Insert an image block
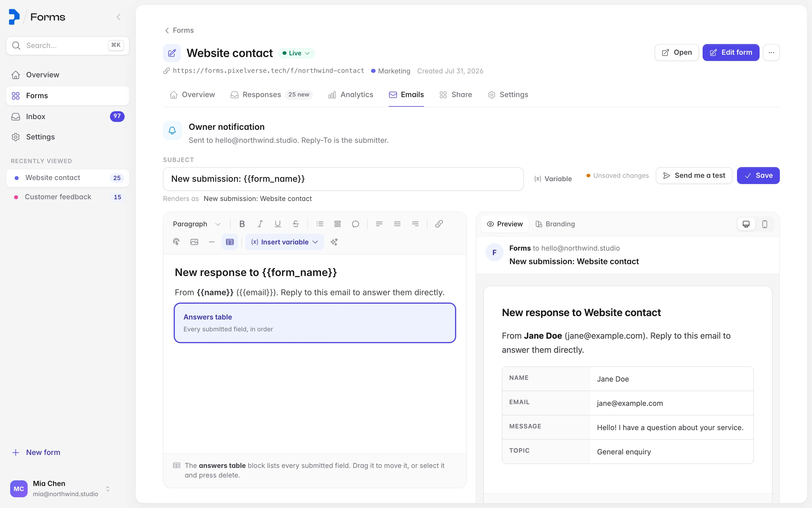812x508 pixels. pos(194,242)
